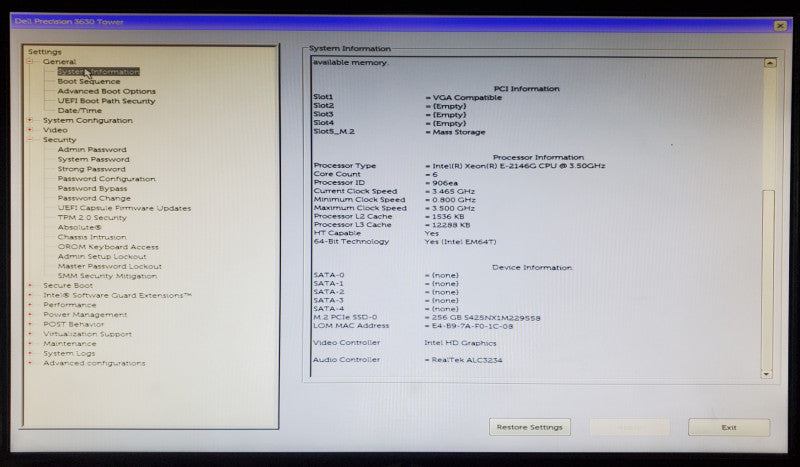Expand the Secure Boot node
The image size is (800, 467).
click(30, 286)
